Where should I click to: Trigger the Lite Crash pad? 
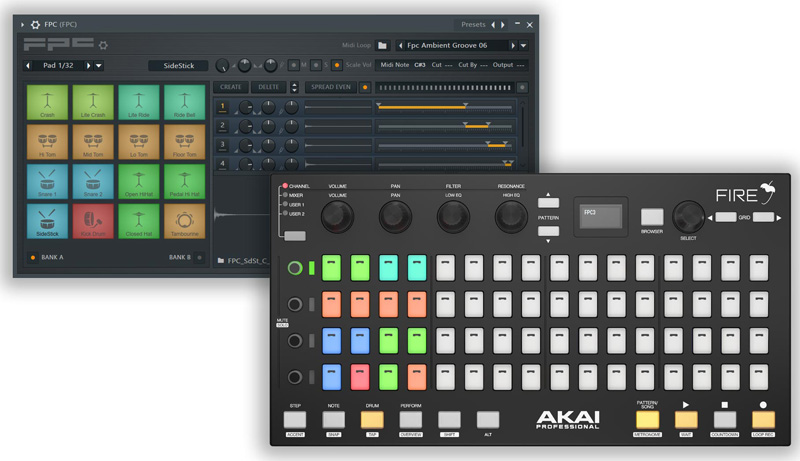point(93,103)
